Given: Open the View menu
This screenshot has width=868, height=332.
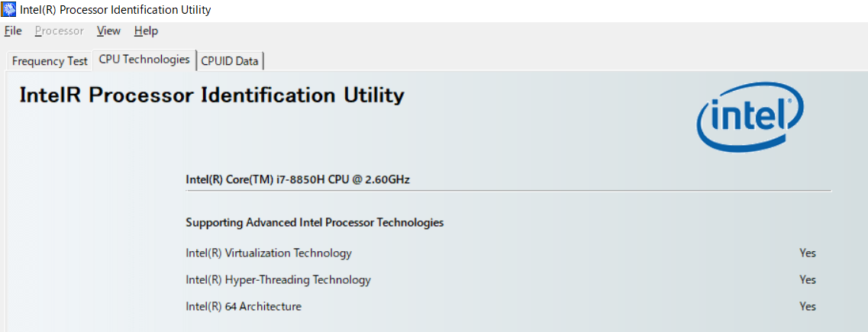Looking at the screenshot, I should [108, 31].
